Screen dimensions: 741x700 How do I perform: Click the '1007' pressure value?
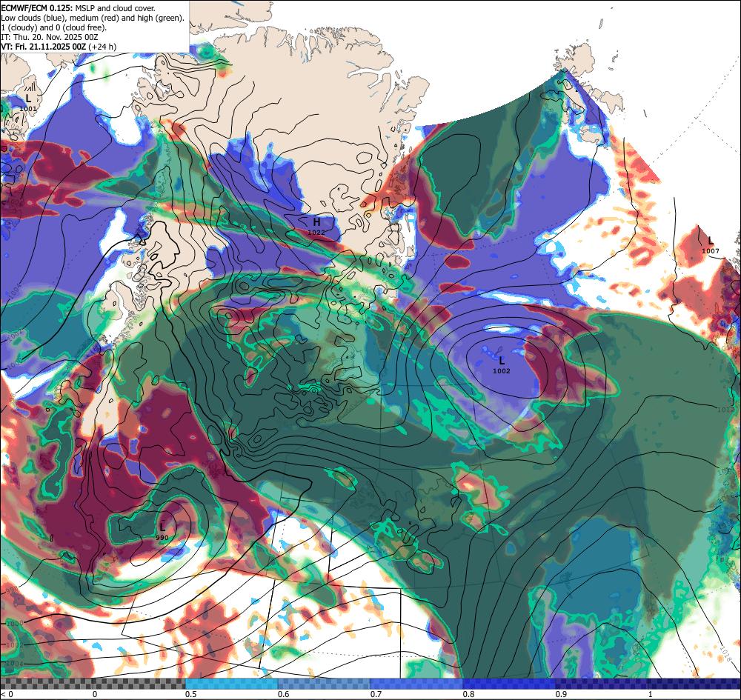711,251
